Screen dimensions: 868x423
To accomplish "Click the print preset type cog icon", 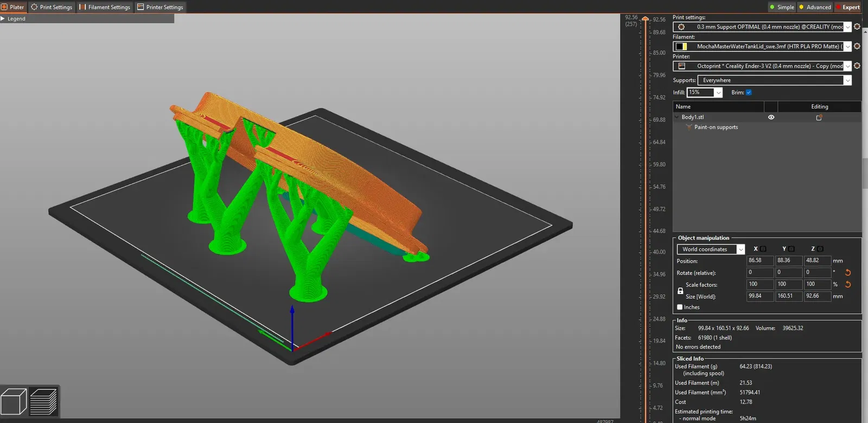I will point(681,27).
